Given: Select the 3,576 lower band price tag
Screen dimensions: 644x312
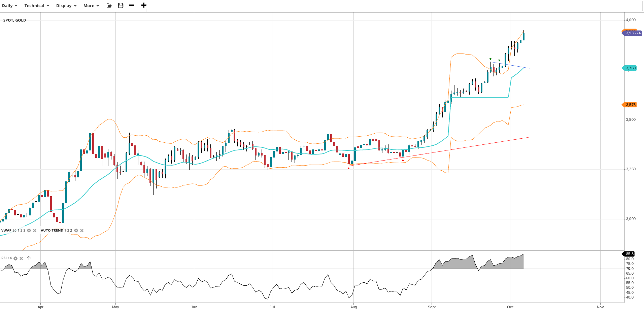Looking at the screenshot, I should [x=630, y=105].
